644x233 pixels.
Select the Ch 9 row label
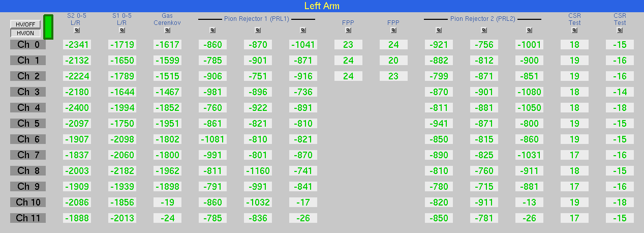(x=28, y=187)
